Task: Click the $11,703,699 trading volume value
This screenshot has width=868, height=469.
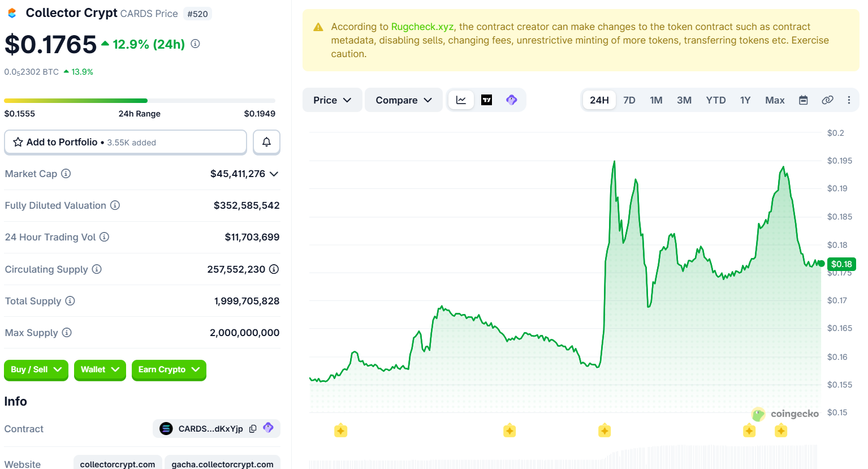Action: point(252,237)
